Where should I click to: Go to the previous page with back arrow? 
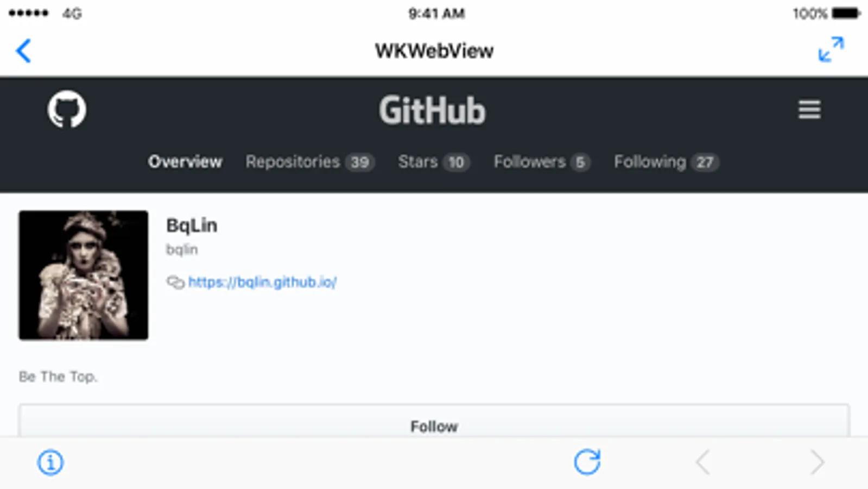click(x=703, y=462)
